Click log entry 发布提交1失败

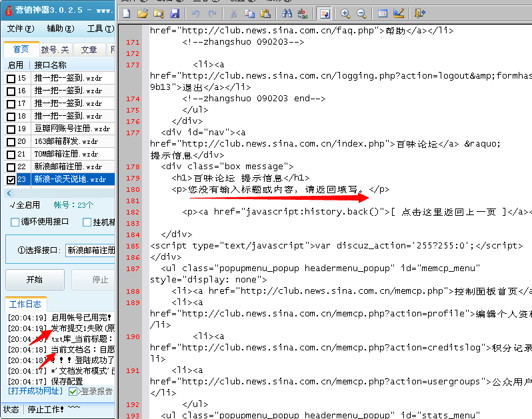(x=61, y=328)
